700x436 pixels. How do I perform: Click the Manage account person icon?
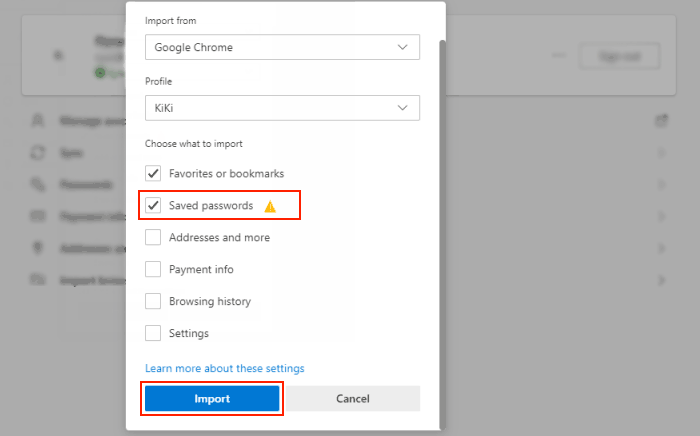coord(38,120)
